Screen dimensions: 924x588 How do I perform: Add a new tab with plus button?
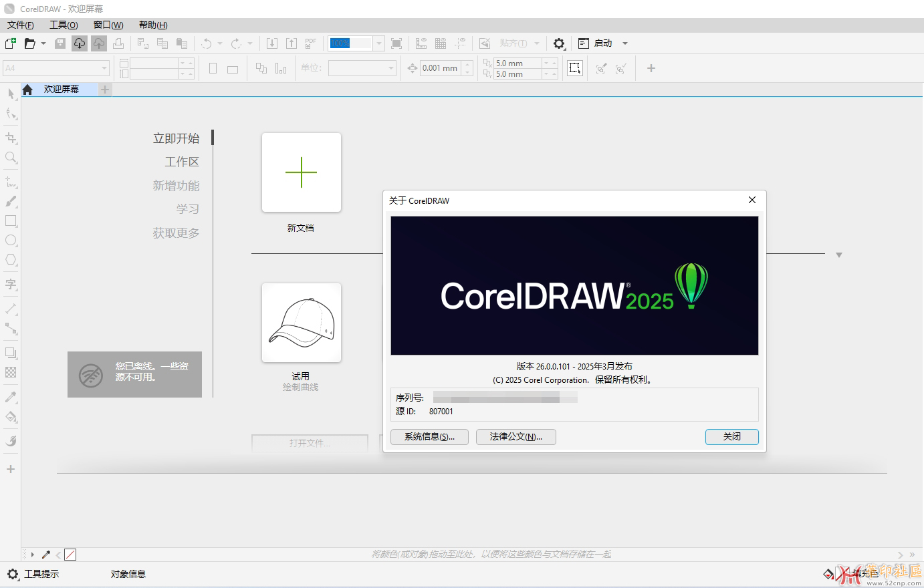point(105,90)
